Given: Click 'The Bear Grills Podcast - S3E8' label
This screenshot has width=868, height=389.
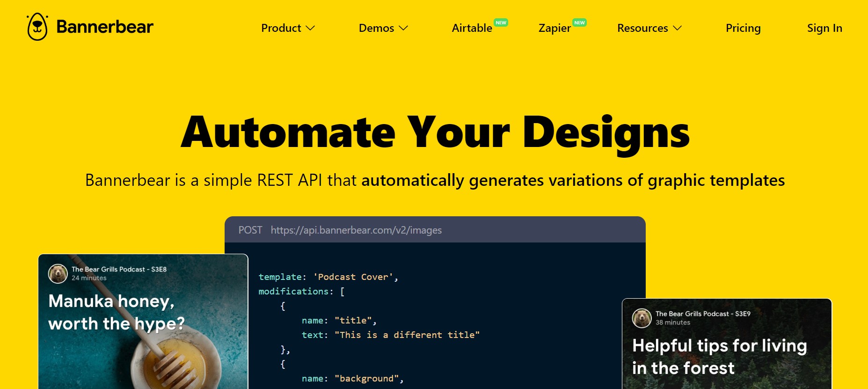Looking at the screenshot, I should (119, 269).
